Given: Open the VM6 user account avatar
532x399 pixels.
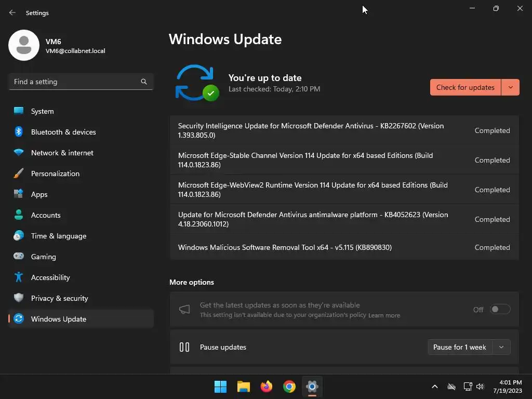Looking at the screenshot, I should click(24, 45).
